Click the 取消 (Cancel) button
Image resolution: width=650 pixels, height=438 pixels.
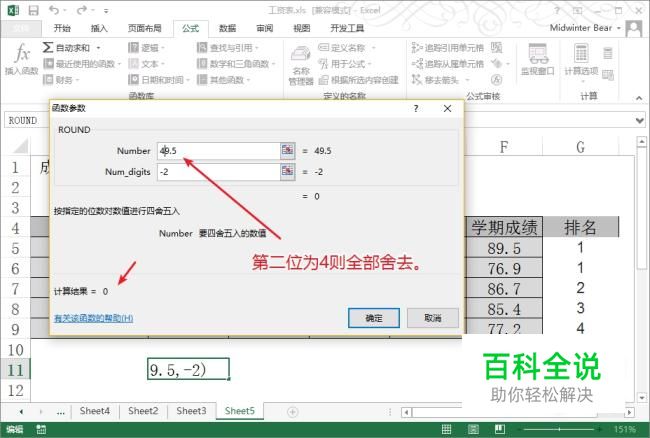pos(433,318)
